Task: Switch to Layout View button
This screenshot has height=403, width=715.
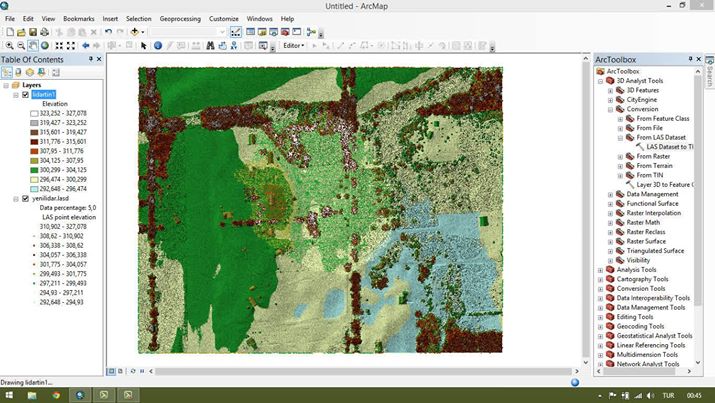Action: click(120, 371)
